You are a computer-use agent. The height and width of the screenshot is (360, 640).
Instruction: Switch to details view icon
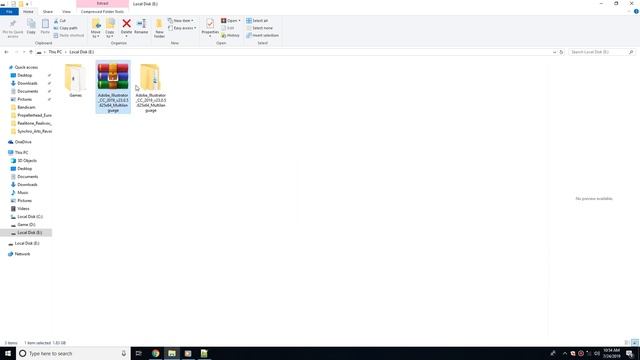coord(627,343)
